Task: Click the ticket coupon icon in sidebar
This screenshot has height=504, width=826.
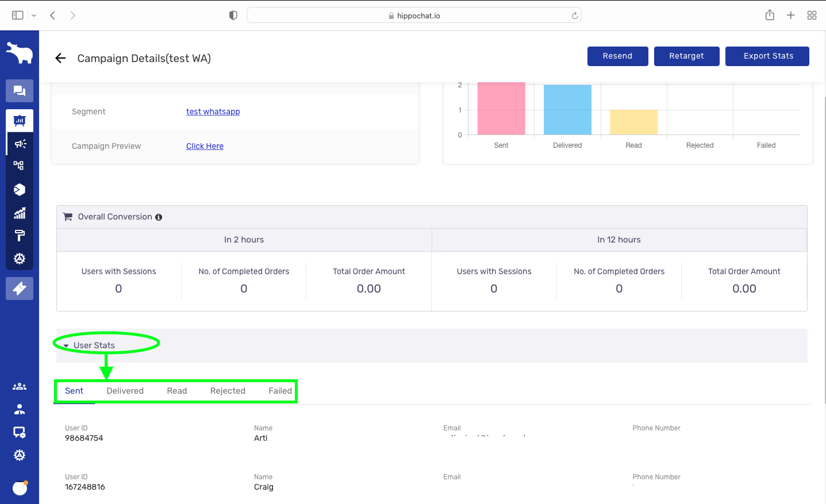Action: [20, 288]
